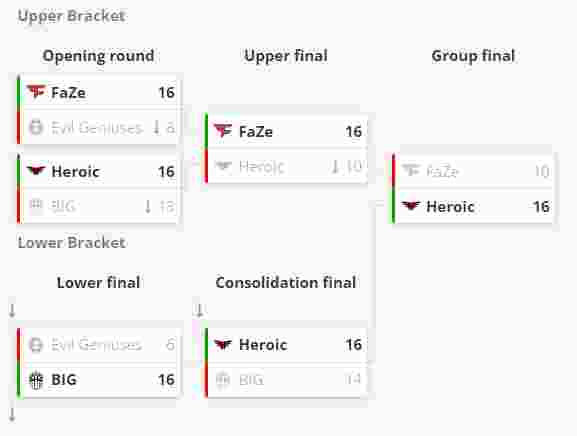Click BIG logo in Opening round match
Image resolution: width=577 pixels, height=436 pixels.
click(36, 205)
